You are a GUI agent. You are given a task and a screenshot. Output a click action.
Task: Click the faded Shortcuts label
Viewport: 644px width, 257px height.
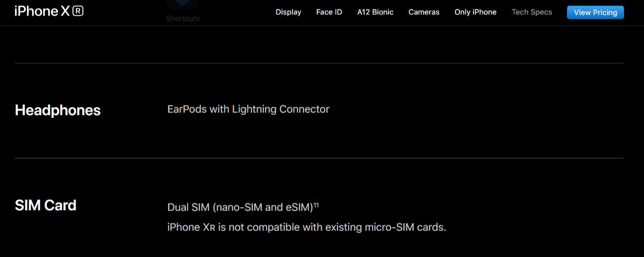click(183, 18)
